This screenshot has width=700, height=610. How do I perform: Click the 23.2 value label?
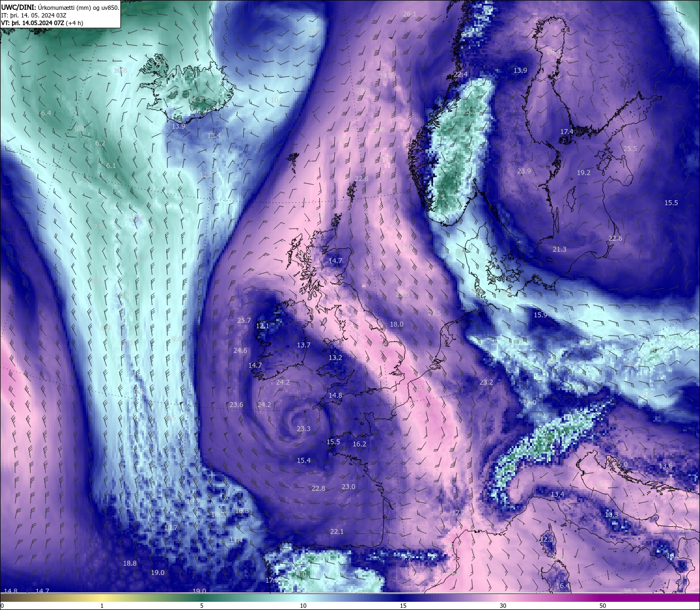tap(486, 382)
